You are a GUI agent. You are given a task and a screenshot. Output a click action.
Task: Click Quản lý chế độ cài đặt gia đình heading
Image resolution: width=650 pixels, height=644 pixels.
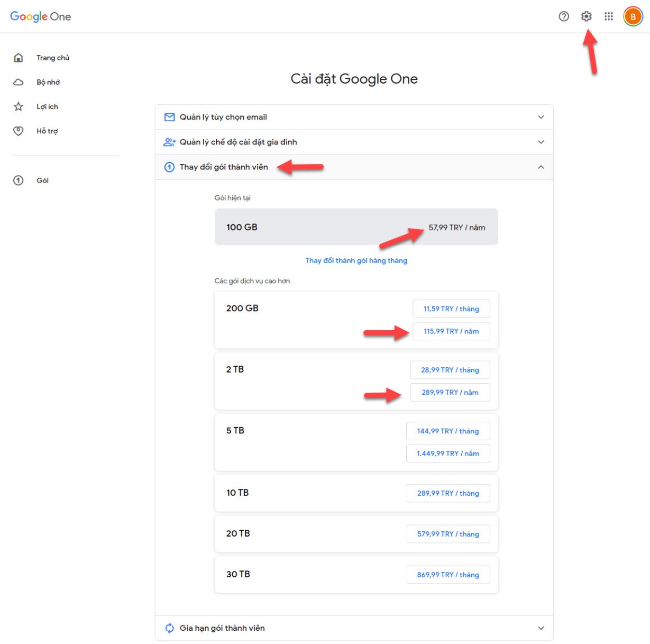pos(238,142)
